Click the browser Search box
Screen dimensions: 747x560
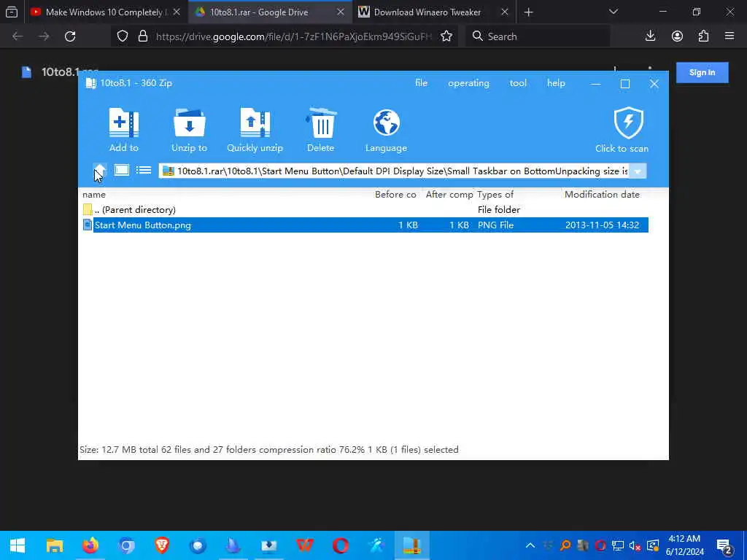click(x=538, y=36)
